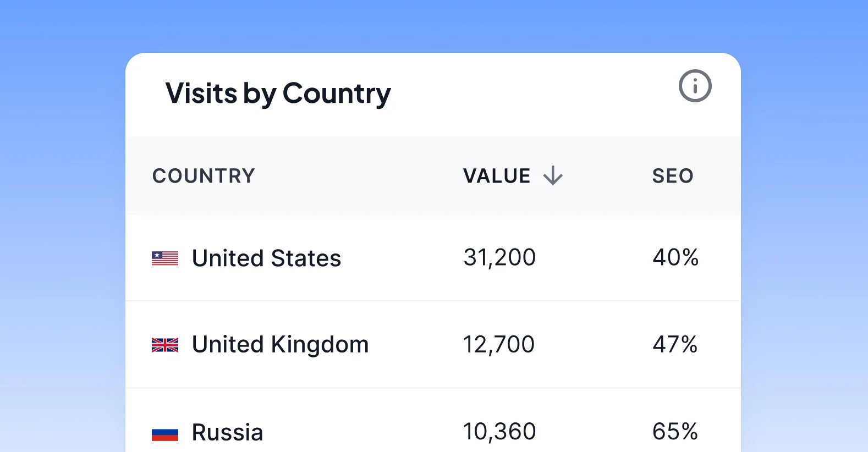
Task: Click the United Kingdom flag icon
Action: coord(165,345)
